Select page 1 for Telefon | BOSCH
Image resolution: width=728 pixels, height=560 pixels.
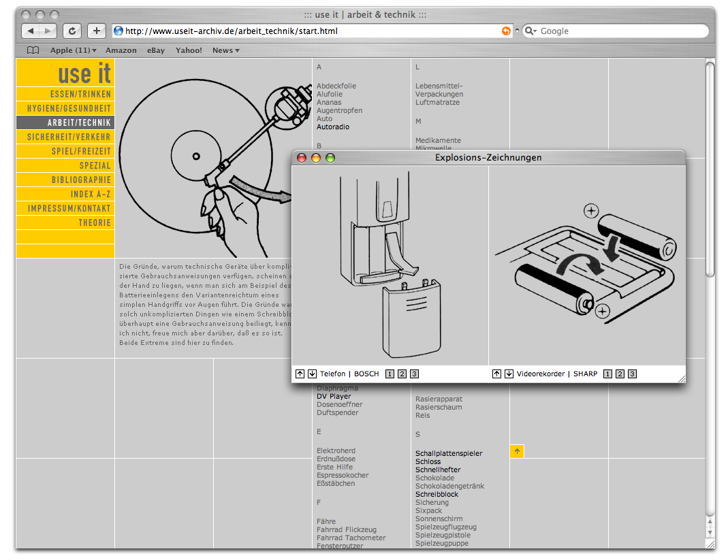[390, 374]
